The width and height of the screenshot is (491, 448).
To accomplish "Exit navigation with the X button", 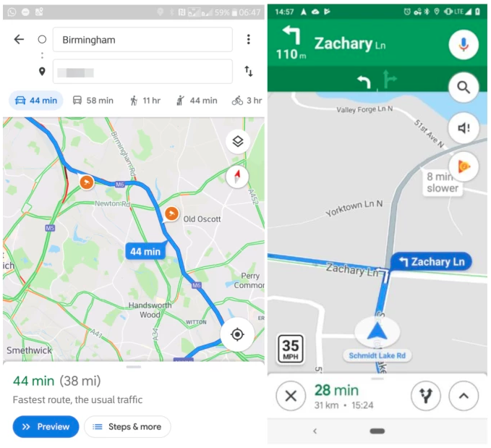I will click(x=291, y=396).
